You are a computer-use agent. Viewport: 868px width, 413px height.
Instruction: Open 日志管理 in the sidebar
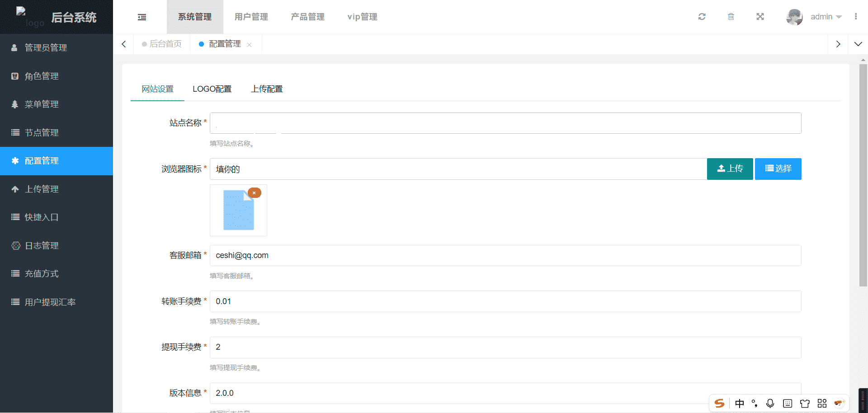pyautogui.click(x=42, y=245)
